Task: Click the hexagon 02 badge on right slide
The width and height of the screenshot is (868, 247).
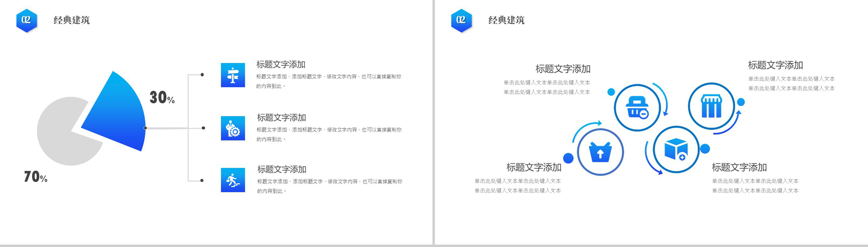Action: click(x=461, y=20)
